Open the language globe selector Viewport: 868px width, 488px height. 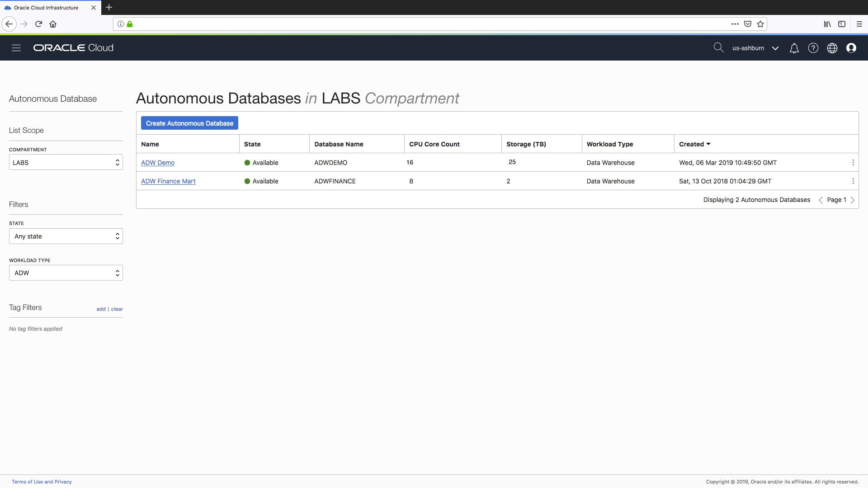coord(832,47)
